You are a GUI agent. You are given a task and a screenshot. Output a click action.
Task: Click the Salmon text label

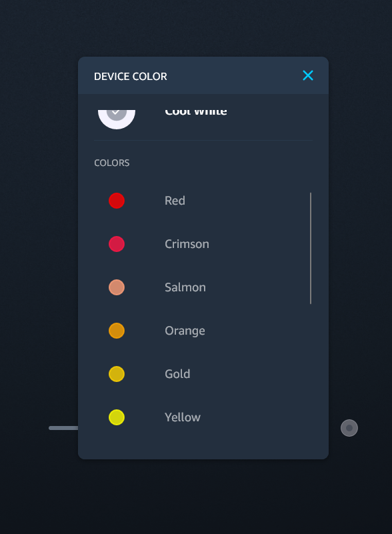[x=185, y=287]
